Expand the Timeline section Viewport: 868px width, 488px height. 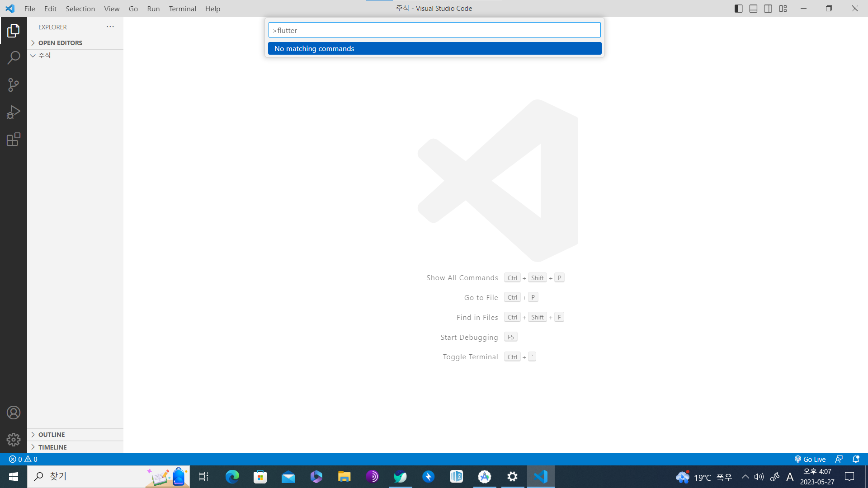75,447
